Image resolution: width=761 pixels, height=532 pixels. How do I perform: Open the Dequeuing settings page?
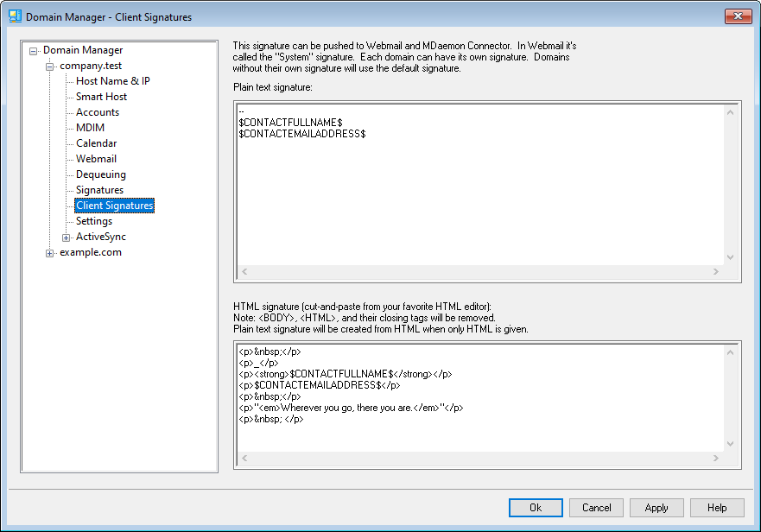[100, 174]
